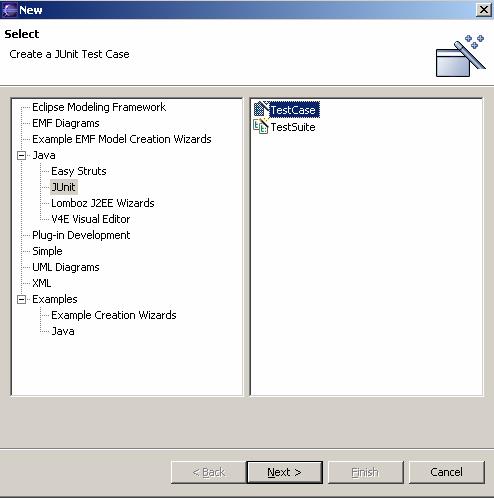
Task: Open the Eclipse Modeling Framework category
Action: click(99, 107)
